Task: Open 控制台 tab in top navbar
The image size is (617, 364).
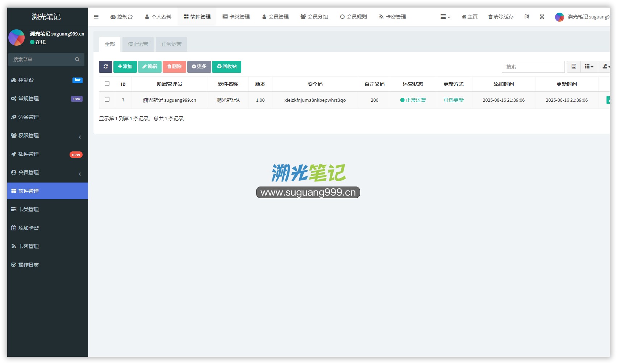Action: point(122,17)
